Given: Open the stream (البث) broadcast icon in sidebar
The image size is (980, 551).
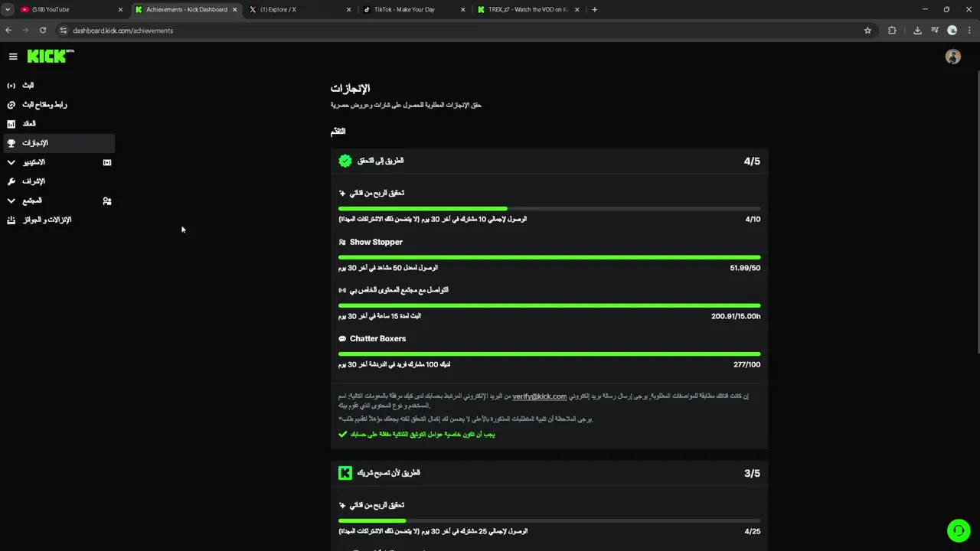Looking at the screenshot, I should pos(11,86).
